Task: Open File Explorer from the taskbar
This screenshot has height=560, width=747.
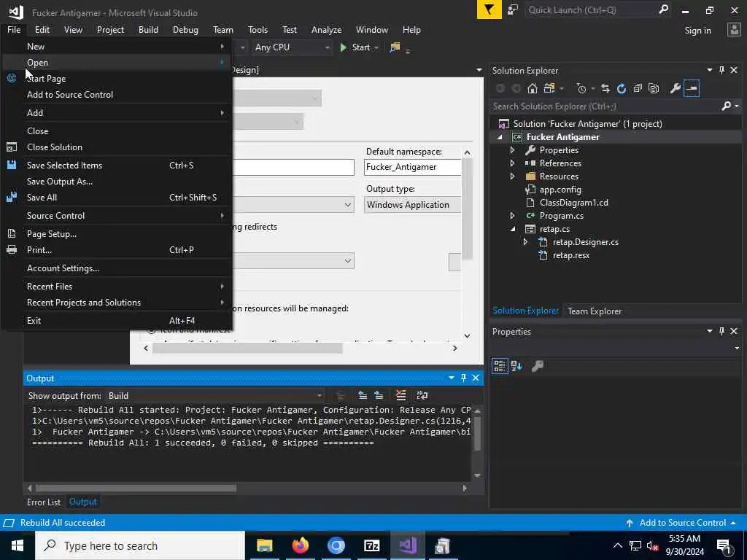Action: coord(264,545)
